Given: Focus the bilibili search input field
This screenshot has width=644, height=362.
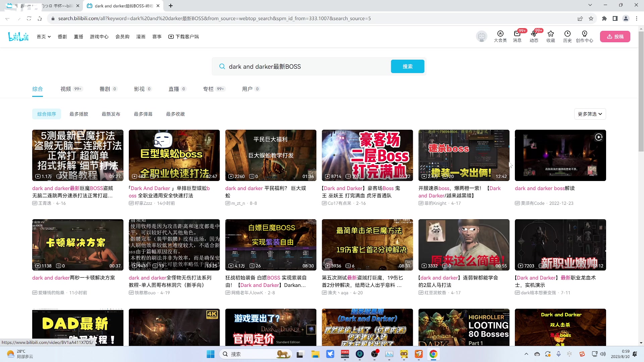Looking at the screenshot, I should point(307,66).
